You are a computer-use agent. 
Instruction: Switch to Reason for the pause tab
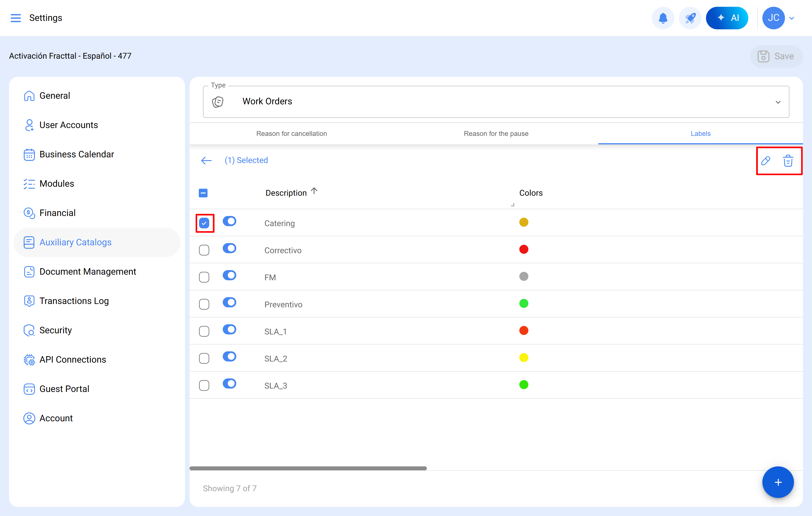[x=496, y=134]
